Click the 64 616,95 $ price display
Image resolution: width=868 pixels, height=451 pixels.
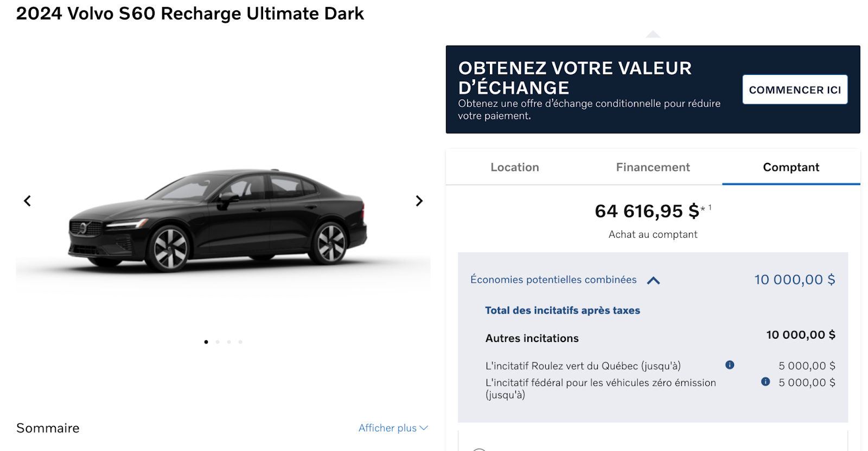coord(647,211)
